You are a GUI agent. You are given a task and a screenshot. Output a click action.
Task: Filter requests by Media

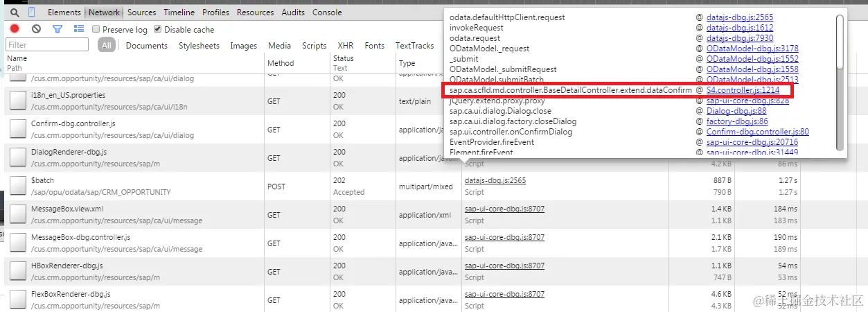coord(279,46)
